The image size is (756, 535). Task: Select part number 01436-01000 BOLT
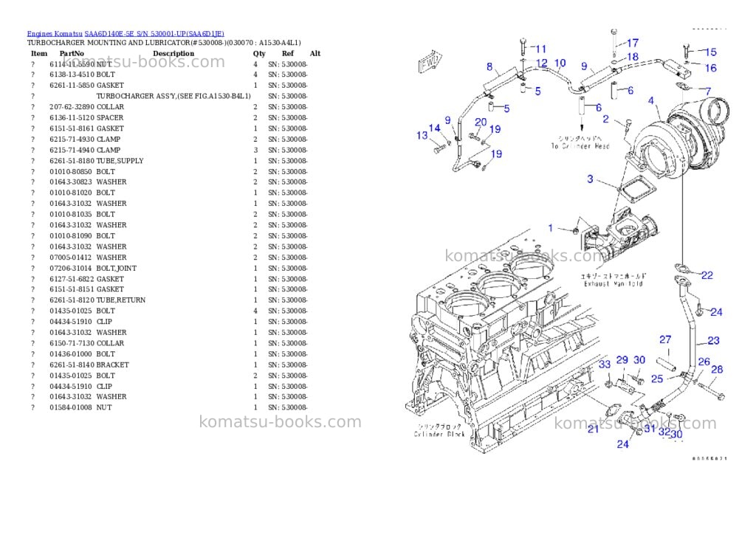coord(82,354)
